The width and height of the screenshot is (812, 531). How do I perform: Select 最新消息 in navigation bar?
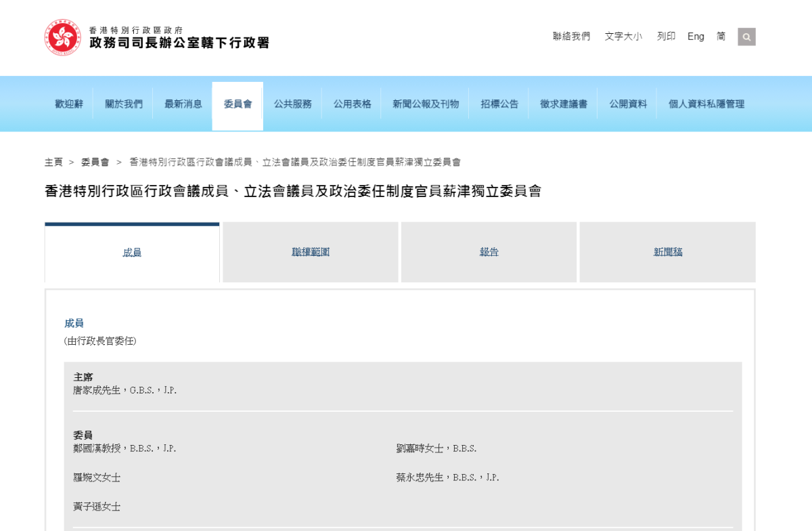pos(183,104)
